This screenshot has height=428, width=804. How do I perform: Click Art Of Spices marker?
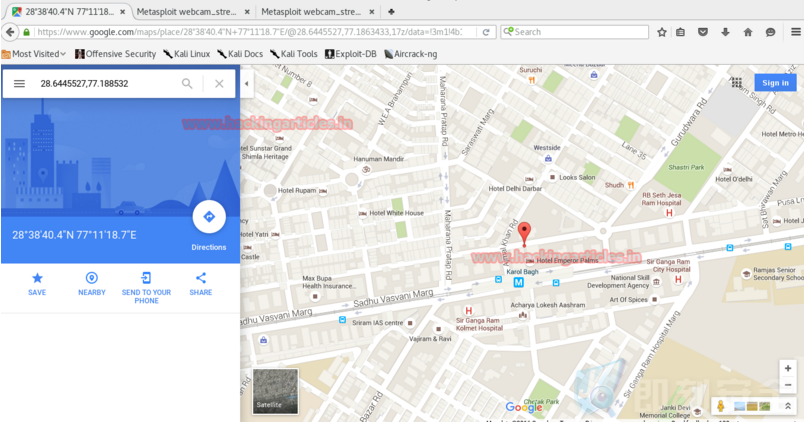654,299
